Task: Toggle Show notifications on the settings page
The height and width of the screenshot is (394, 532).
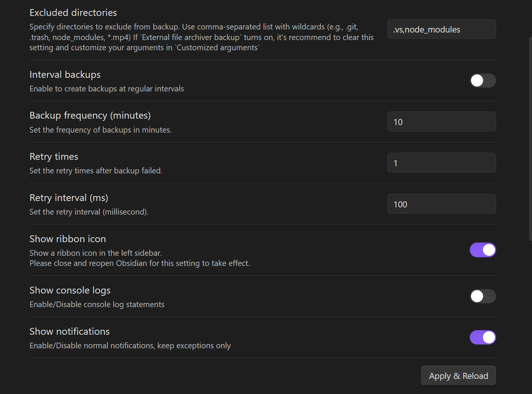Action: click(483, 337)
